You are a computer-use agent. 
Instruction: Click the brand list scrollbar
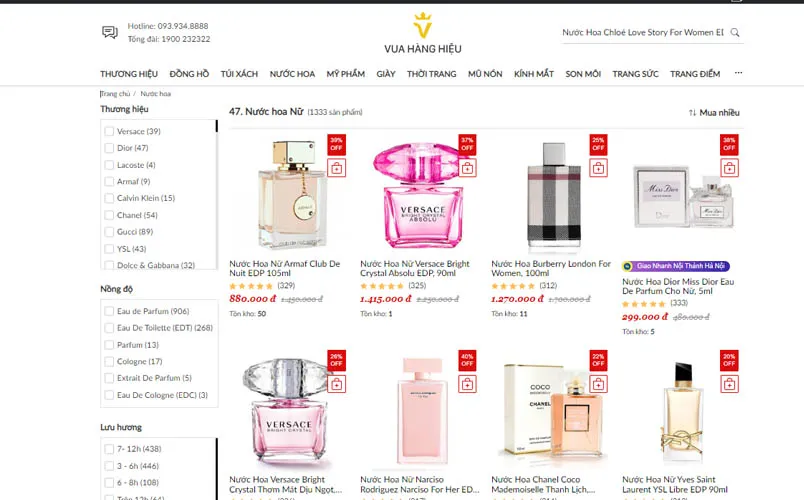pos(216,126)
